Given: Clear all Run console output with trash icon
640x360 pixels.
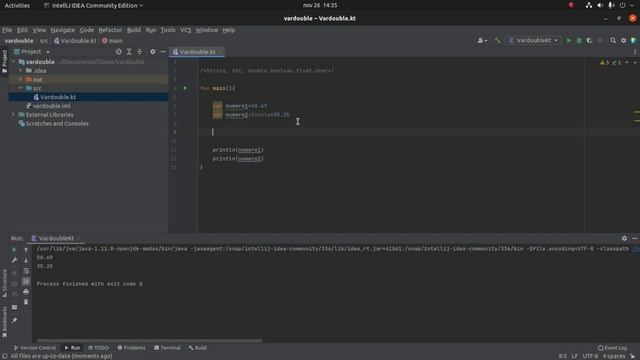Looking at the screenshot, I should 26,302.
